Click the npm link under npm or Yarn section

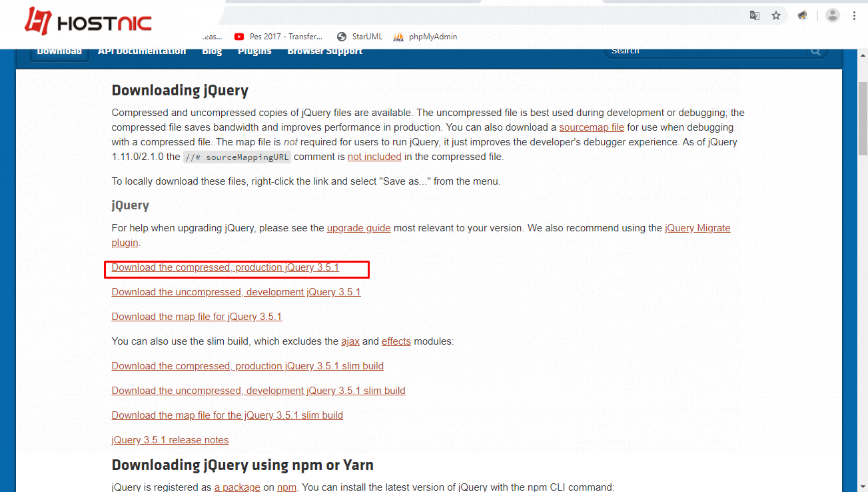[x=286, y=487]
